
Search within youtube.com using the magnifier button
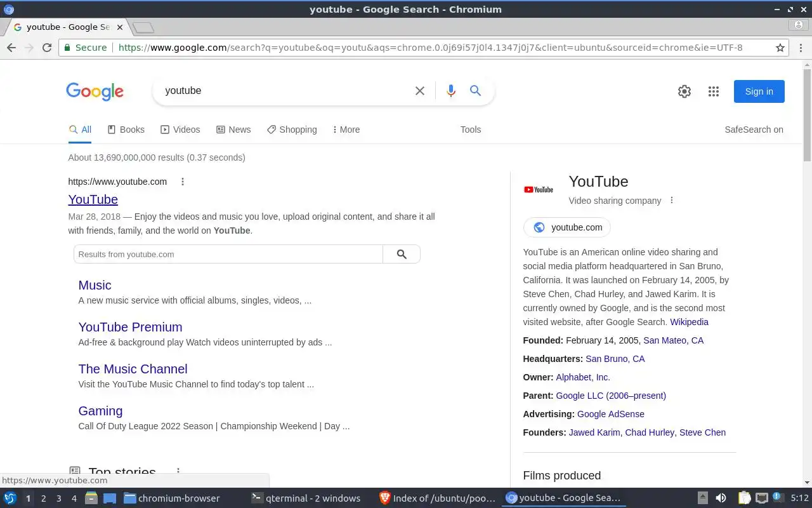click(x=402, y=255)
